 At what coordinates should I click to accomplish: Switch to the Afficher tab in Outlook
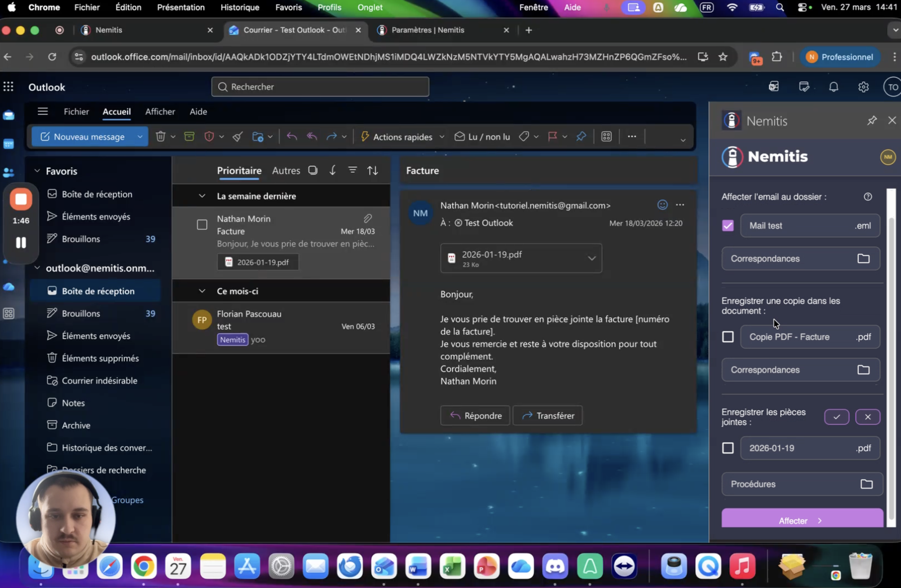160,111
